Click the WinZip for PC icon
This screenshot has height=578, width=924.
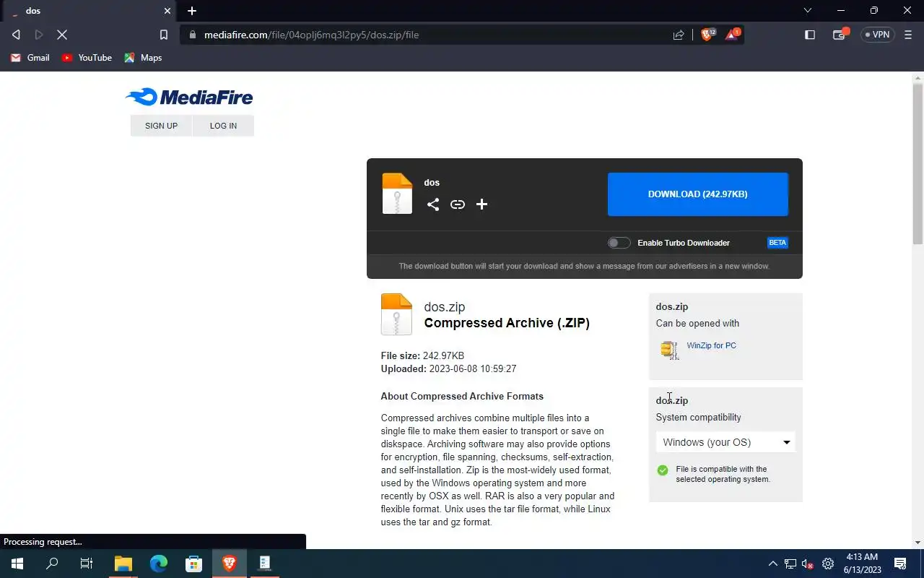(670, 350)
